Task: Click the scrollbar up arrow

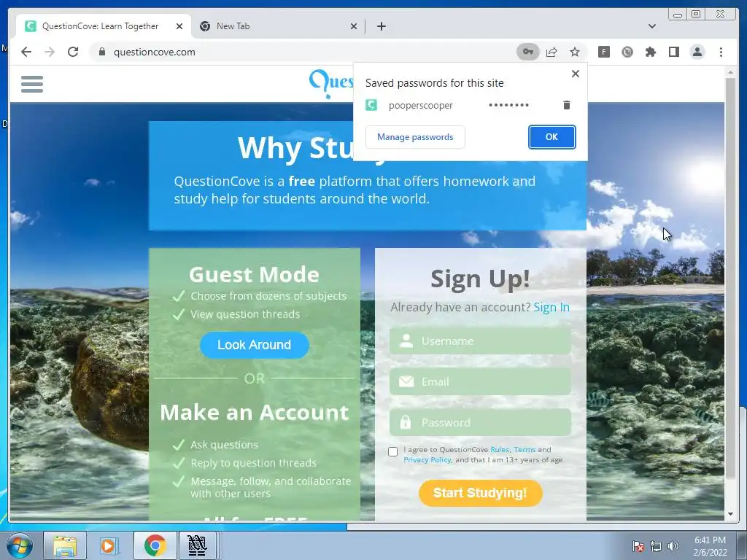Action: point(729,73)
